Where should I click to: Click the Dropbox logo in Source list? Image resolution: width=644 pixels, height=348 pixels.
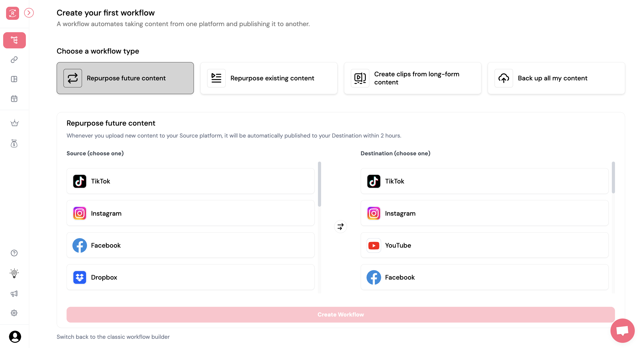pyautogui.click(x=80, y=277)
